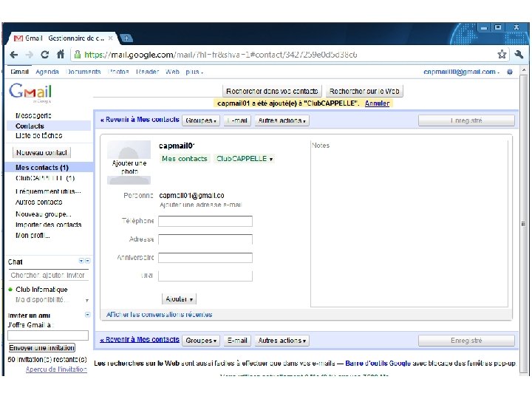Open Messagerie in the sidebar
The image size is (532, 399).
(x=33, y=116)
